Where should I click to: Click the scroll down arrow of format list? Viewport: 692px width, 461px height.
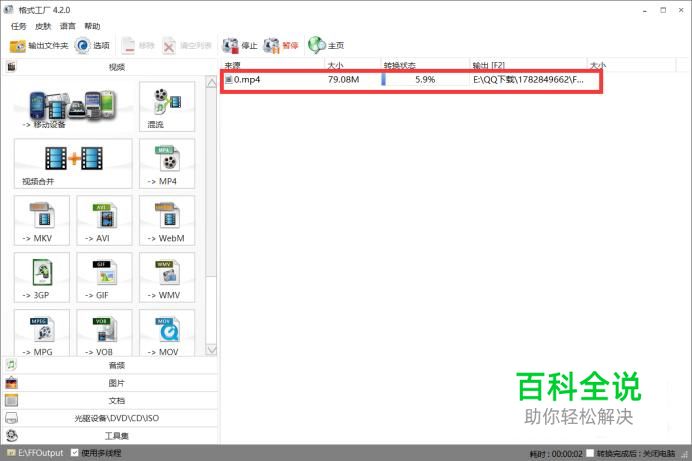211,350
